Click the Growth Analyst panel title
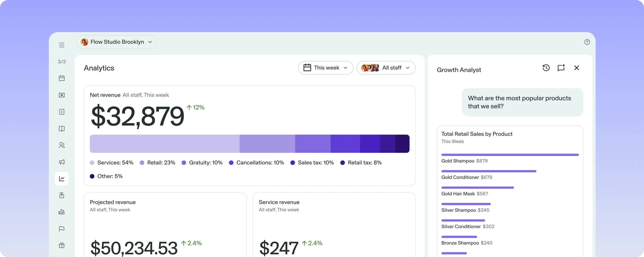The height and width of the screenshot is (257, 644). pos(459,70)
